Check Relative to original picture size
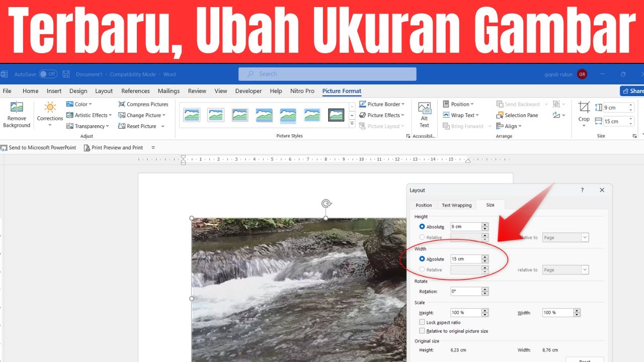The width and height of the screenshot is (644, 362). [x=422, y=331]
